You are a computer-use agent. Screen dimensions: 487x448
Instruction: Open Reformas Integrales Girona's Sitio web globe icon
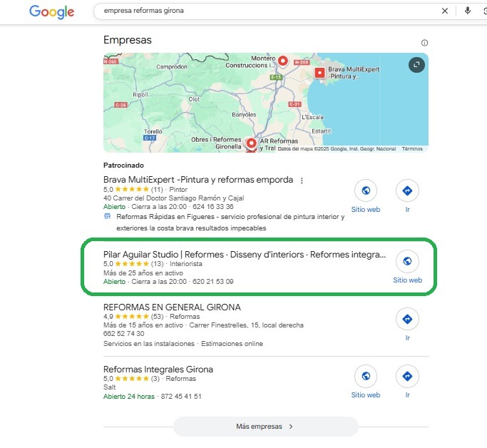pos(366,376)
